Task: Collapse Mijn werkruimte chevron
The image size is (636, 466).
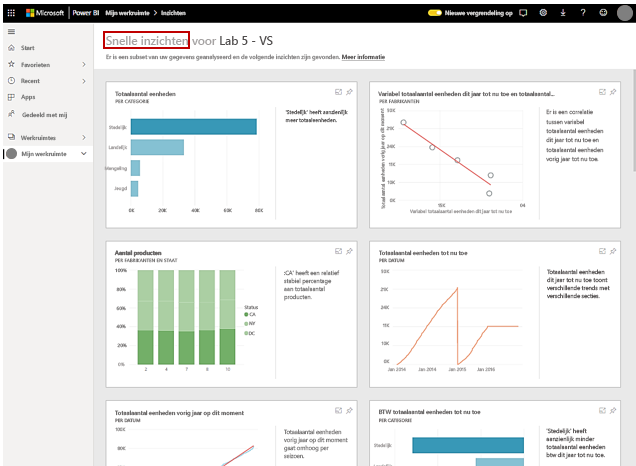Action: tap(84, 154)
